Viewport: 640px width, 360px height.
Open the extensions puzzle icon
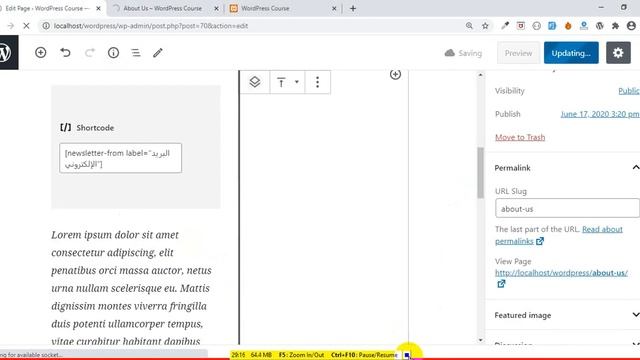pos(615,26)
